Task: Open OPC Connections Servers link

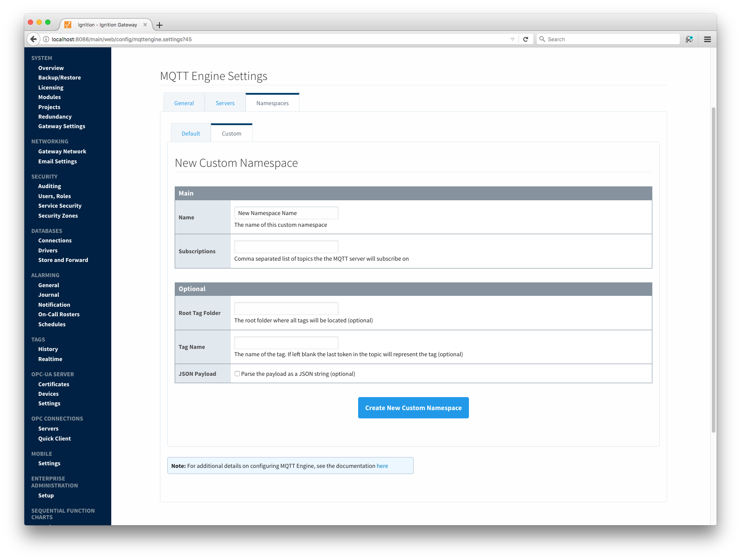Action: (48, 429)
